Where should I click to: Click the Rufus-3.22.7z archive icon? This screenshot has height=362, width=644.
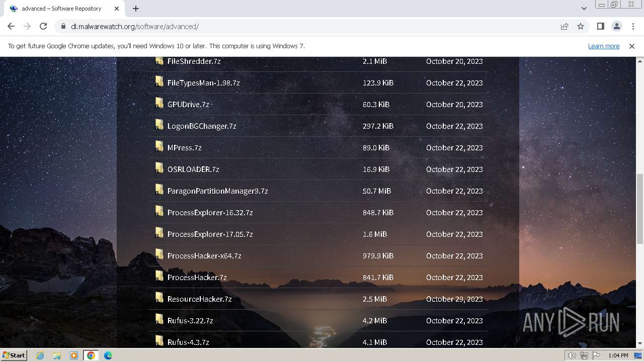pos(159,319)
